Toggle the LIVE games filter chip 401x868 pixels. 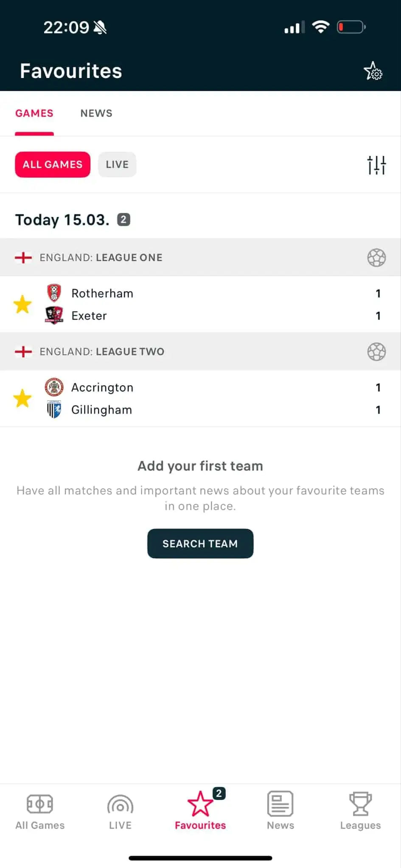point(117,164)
